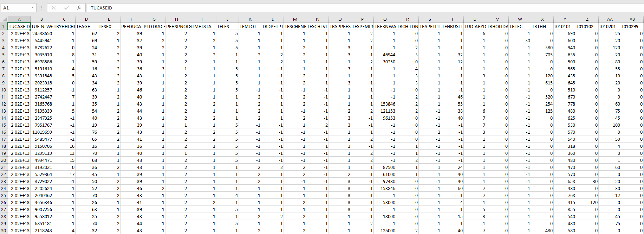The height and width of the screenshot is (234, 644).
Task: Click cell with value 8782622
Action: coord(41,48)
